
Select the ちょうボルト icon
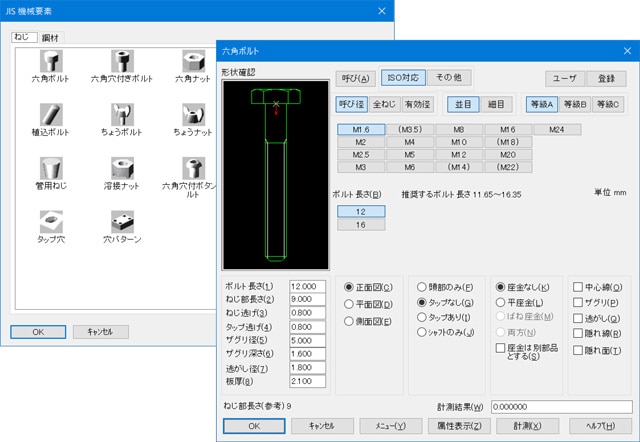pos(122,115)
